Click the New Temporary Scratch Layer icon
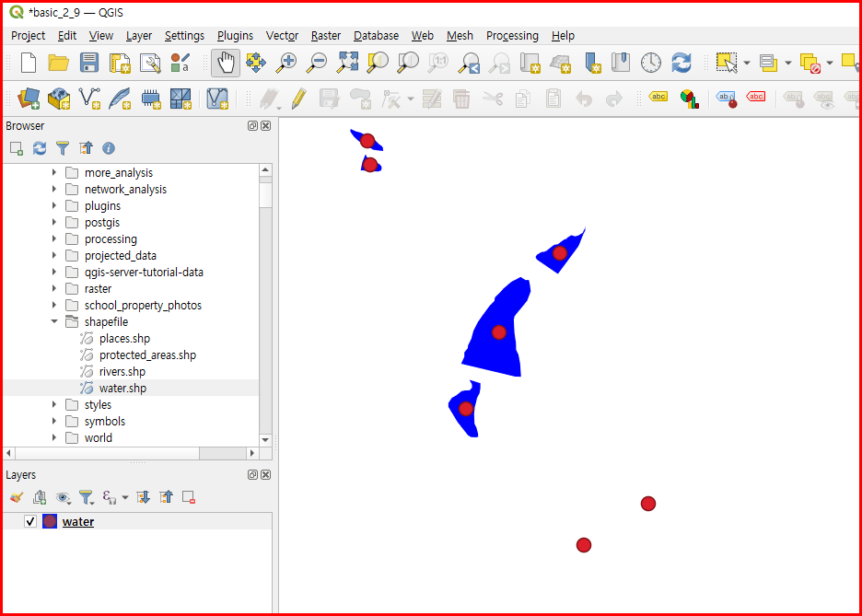Screen dimensions: 862x616 [x=150, y=99]
